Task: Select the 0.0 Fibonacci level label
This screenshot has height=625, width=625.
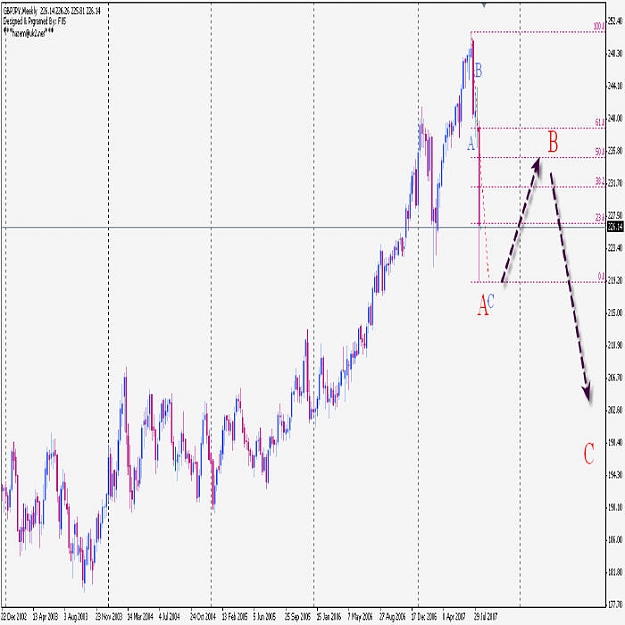Action: point(601,276)
